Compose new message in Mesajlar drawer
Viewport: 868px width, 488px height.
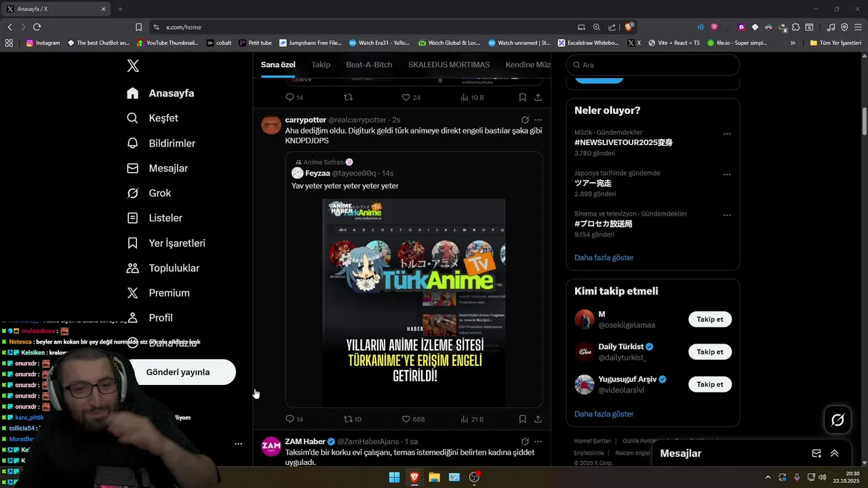[x=816, y=453]
